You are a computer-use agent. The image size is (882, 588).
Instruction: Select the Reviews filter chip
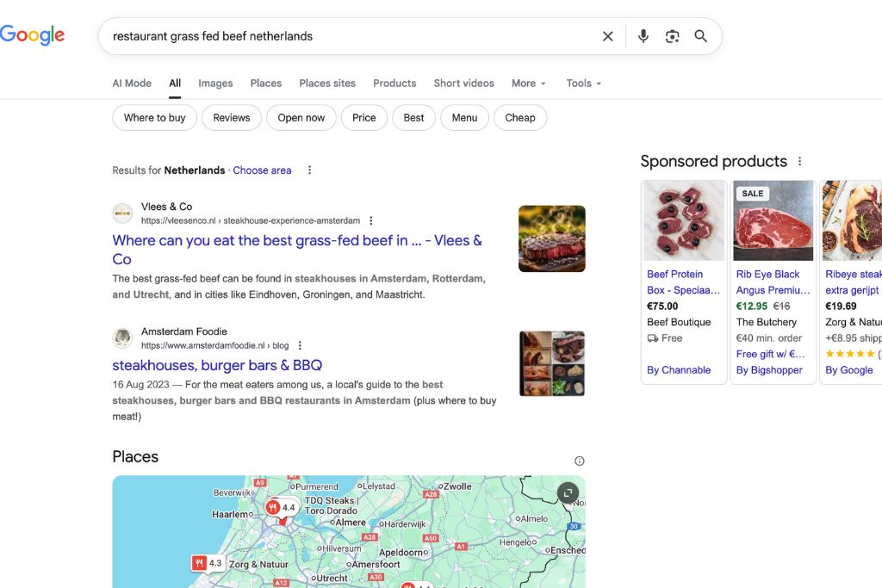point(232,117)
